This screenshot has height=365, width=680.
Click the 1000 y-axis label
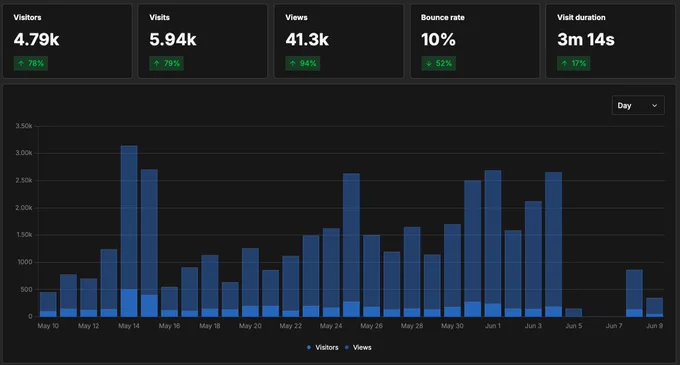(25, 262)
